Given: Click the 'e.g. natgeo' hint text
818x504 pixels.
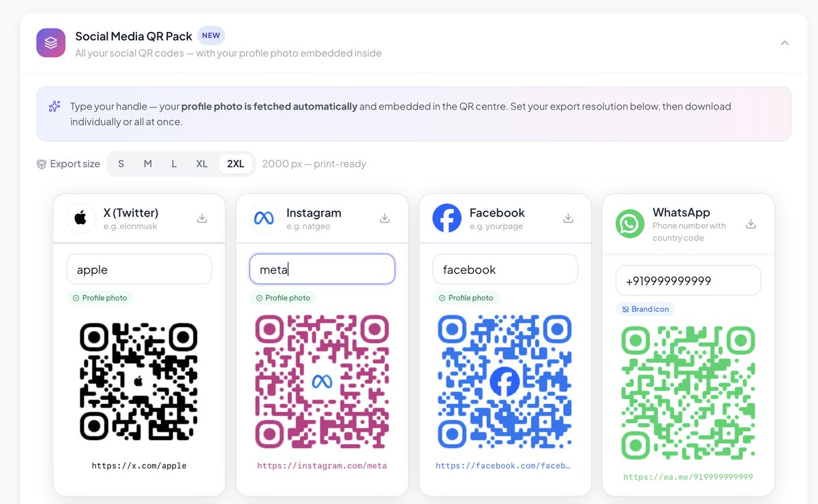Looking at the screenshot, I should (x=308, y=226).
